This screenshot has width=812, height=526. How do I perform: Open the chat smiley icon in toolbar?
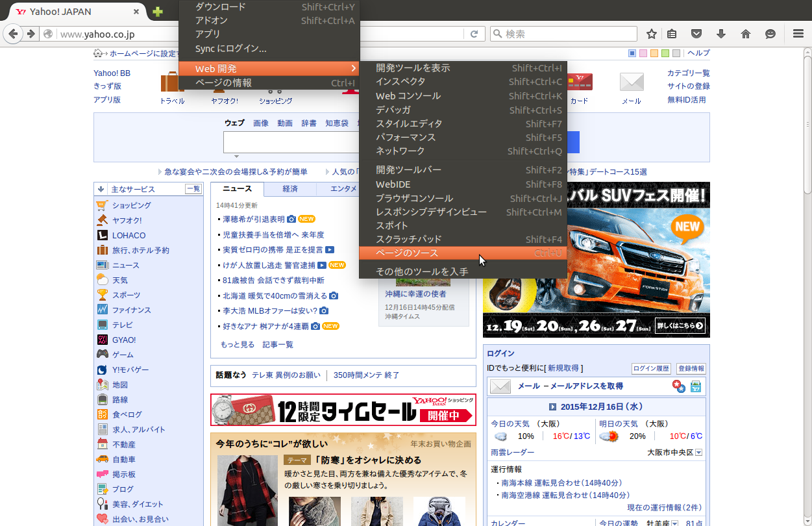(770, 34)
